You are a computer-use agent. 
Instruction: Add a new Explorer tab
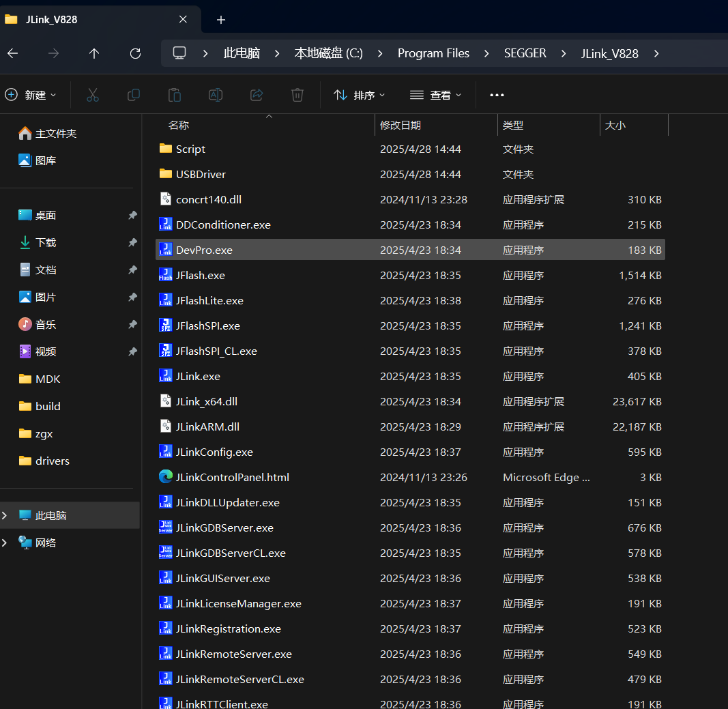click(x=221, y=20)
